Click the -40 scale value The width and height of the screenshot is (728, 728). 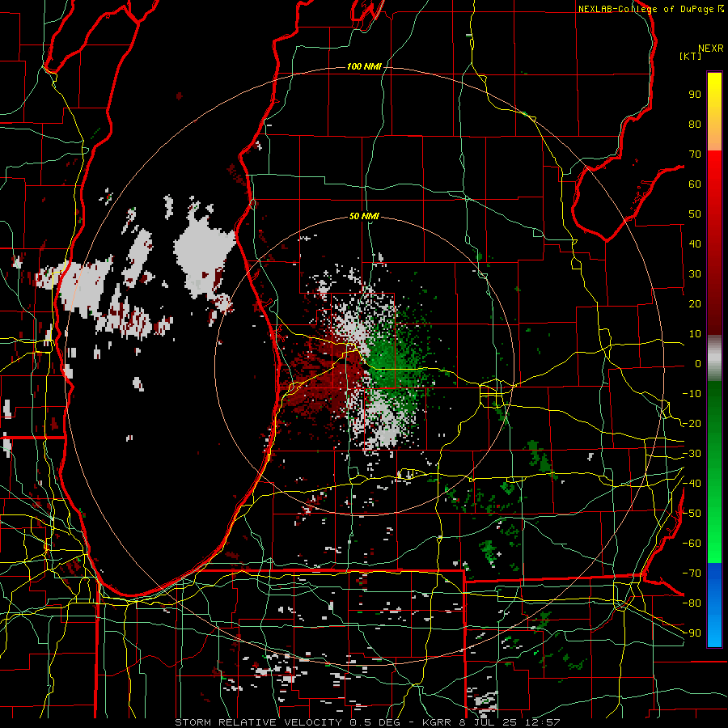pos(692,484)
